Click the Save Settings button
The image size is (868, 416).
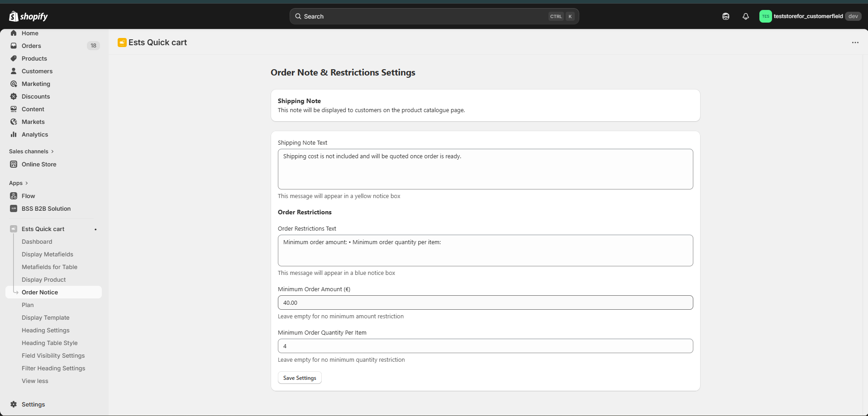click(x=300, y=378)
